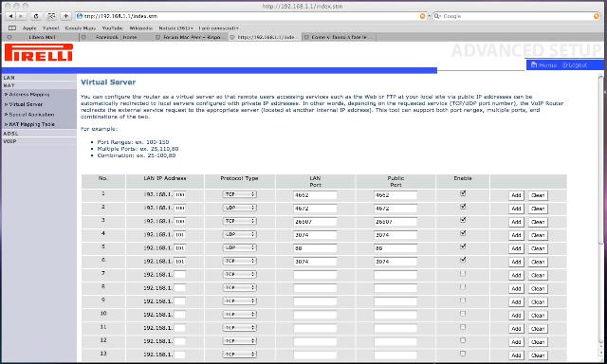Toggle the Enable checkbox for row 4
The image size is (607, 364).
coord(463,233)
